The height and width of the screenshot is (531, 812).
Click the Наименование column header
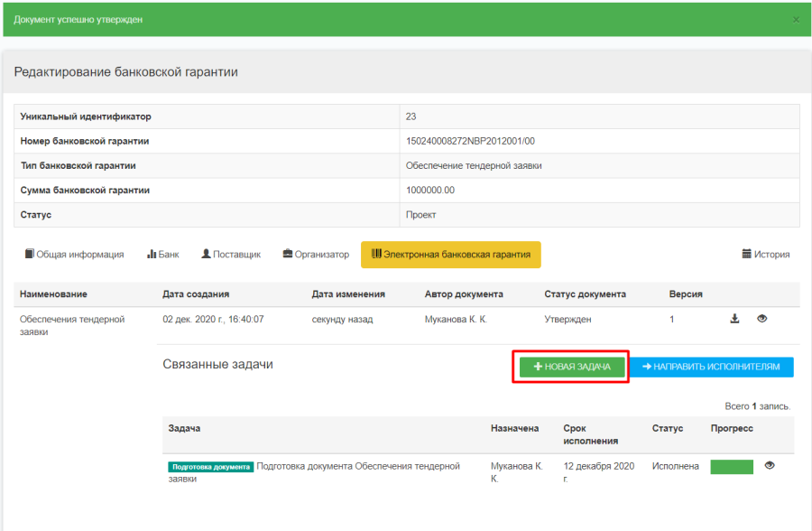53,294
